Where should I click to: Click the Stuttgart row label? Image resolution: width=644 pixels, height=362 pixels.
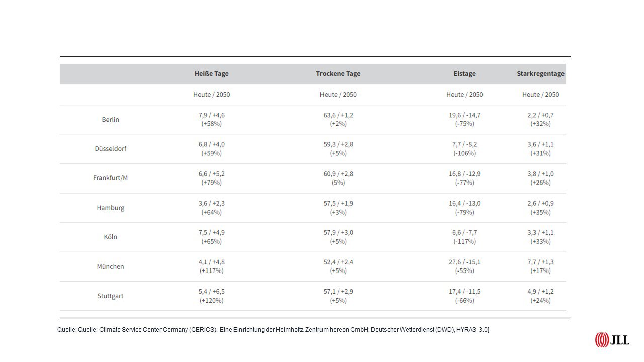pyautogui.click(x=111, y=296)
